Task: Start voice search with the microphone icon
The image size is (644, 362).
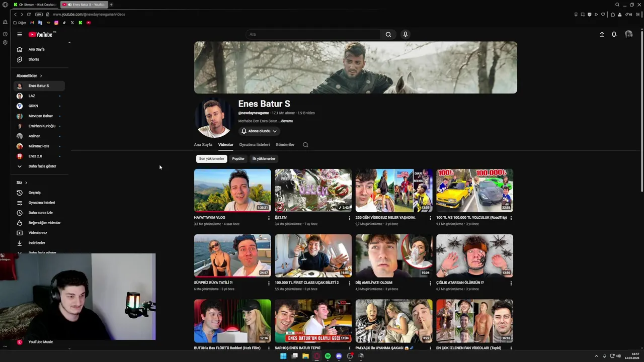Action: tap(405, 34)
